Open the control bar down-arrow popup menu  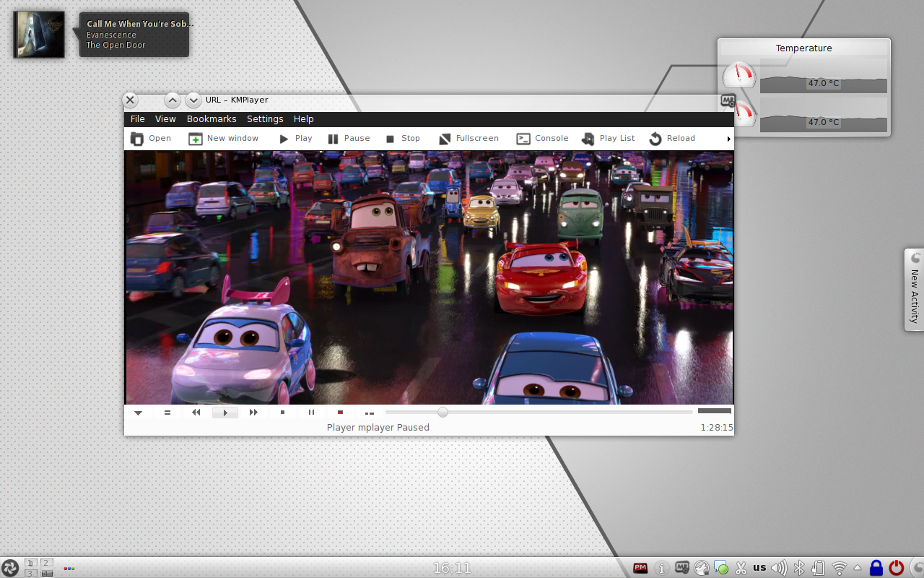pos(138,413)
